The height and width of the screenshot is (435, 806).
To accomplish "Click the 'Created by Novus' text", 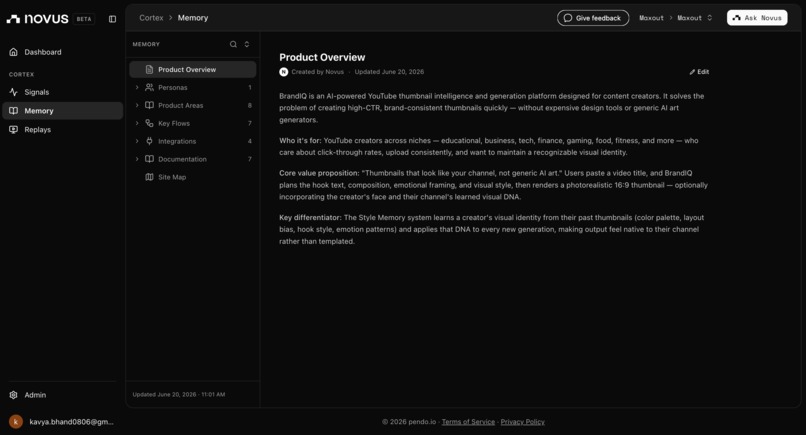I will tap(317, 72).
